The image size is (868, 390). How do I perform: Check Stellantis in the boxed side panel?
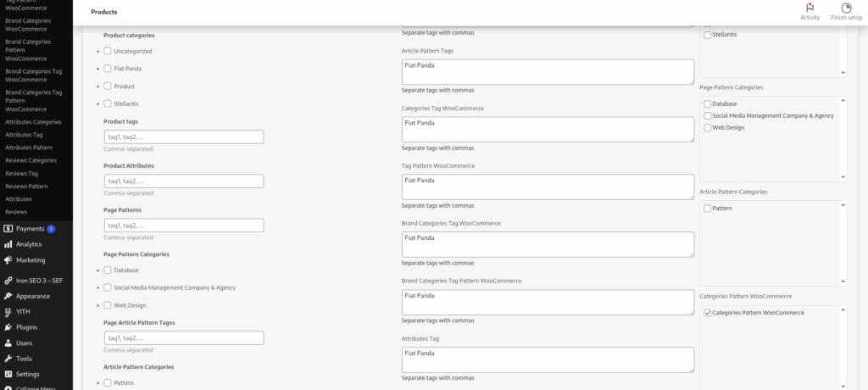coord(708,35)
